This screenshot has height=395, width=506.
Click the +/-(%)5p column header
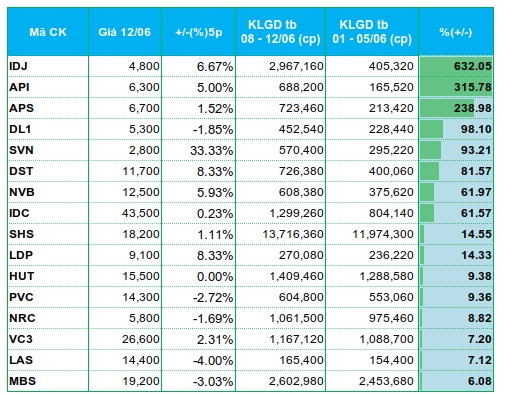(x=199, y=32)
